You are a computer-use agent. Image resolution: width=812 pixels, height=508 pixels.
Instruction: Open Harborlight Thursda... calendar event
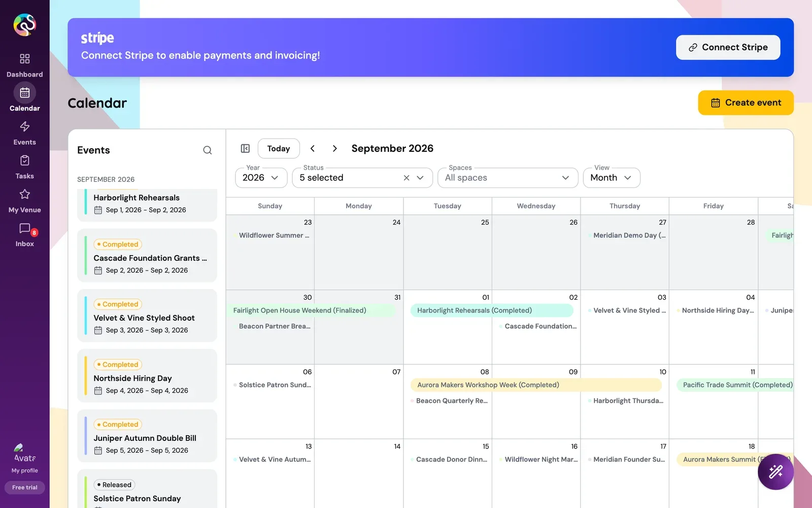point(625,401)
